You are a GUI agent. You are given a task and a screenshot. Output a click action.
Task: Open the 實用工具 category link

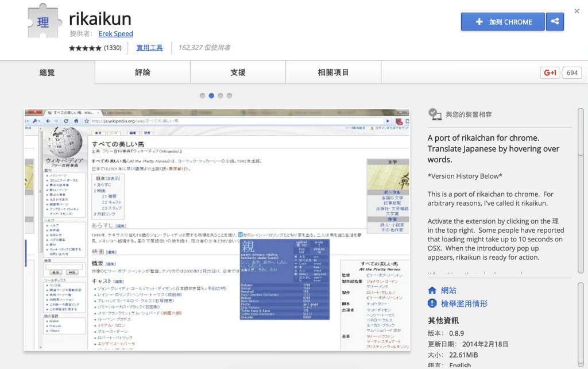tap(150, 48)
